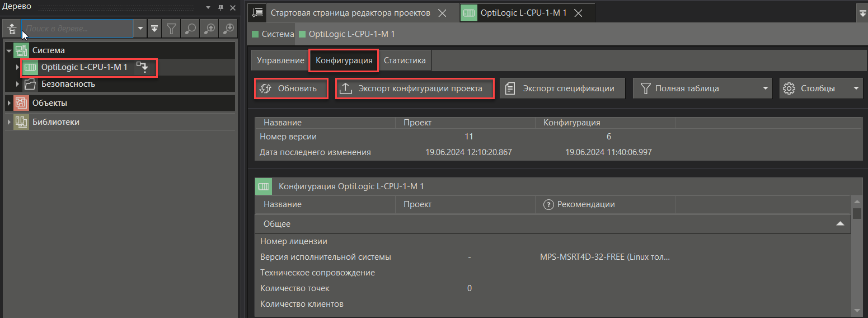Screen dimensions: 868x318
Task: Close the Дерево panel
Action: [x=233, y=7]
